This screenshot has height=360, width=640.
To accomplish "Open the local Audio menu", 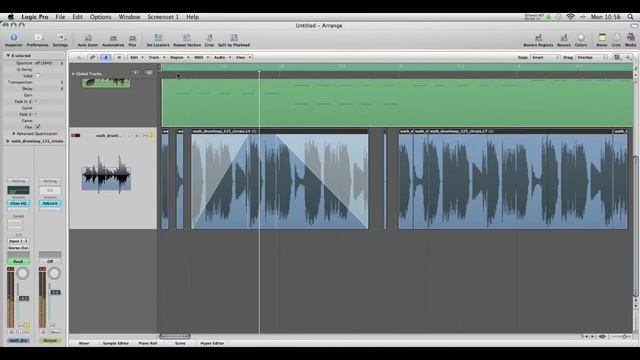I will point(222,58).
